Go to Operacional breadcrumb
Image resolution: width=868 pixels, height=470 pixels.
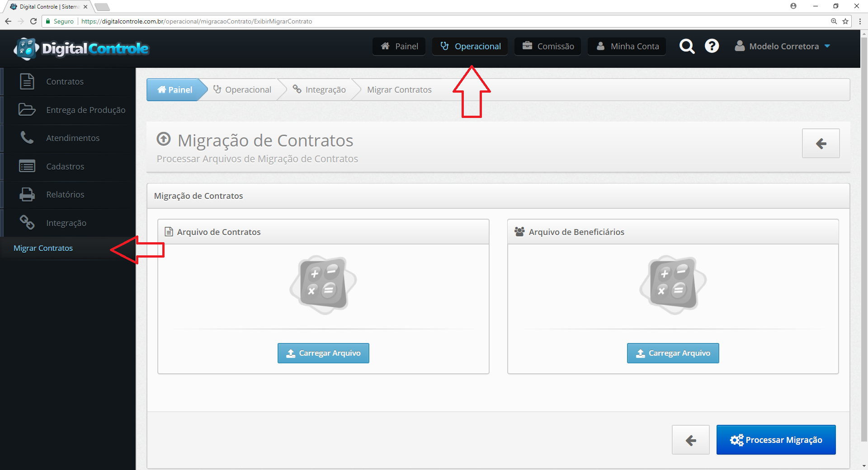242,89
